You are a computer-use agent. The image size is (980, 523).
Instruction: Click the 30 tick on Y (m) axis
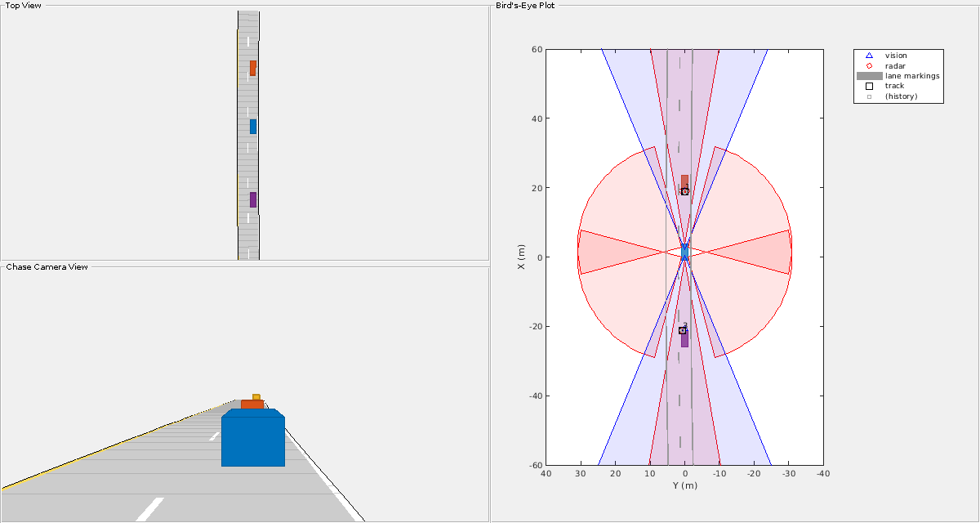(581, 474)
